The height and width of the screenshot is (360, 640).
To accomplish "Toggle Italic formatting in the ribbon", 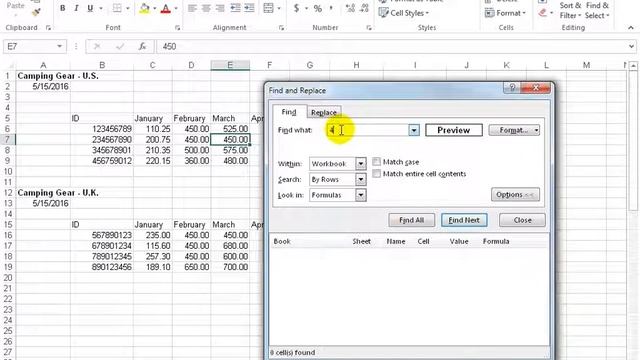I will pyautogui.click(x=76, y=8).
